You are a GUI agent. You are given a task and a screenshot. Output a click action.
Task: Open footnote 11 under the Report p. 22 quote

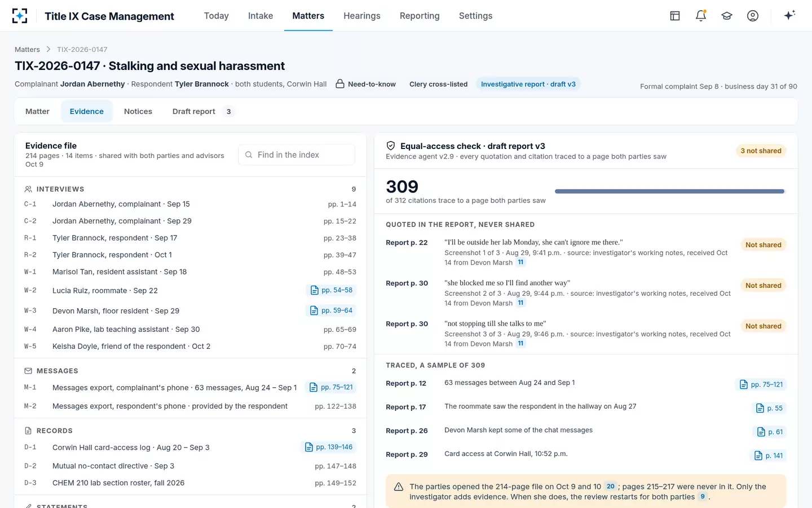[520, 262]
